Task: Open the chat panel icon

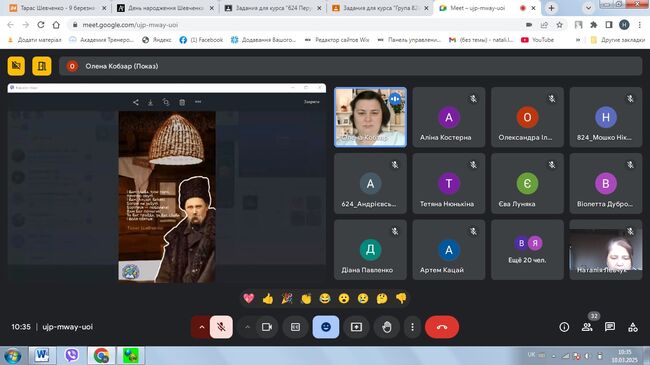Action: click(x=609, y=327)
